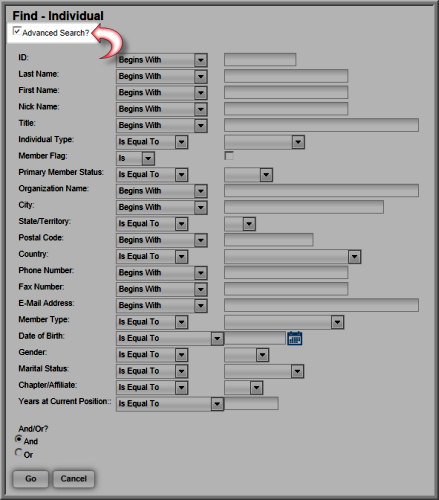Select the Or radio button

[19, 453]
